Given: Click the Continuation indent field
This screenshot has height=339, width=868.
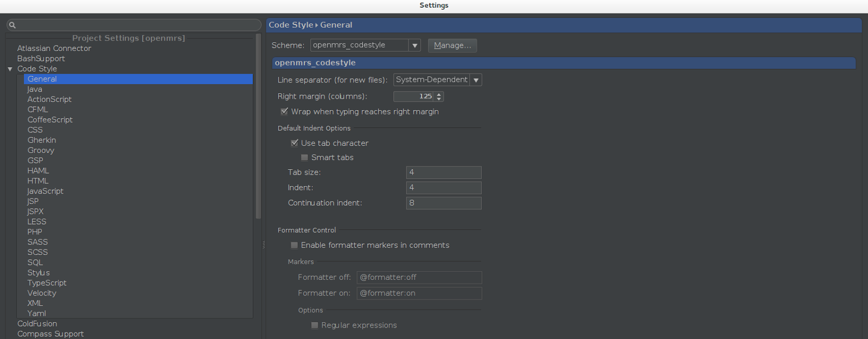Looking at the screenshot, I should 443,203.
